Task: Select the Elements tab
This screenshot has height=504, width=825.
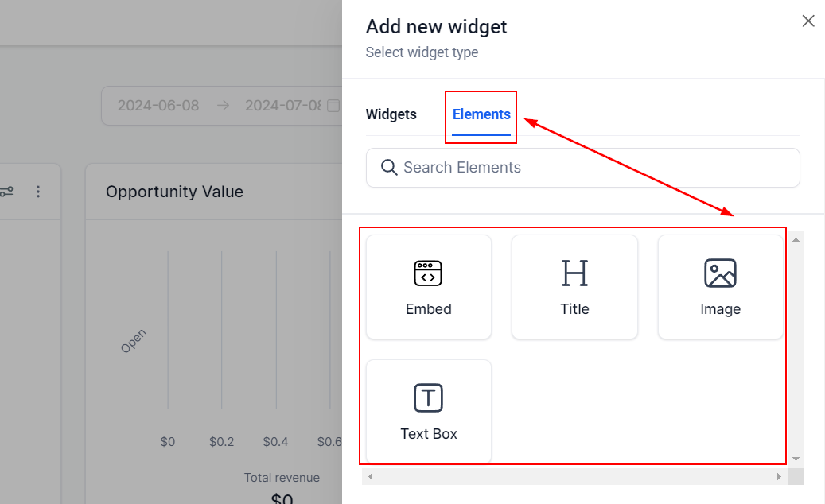Action: 481,114
